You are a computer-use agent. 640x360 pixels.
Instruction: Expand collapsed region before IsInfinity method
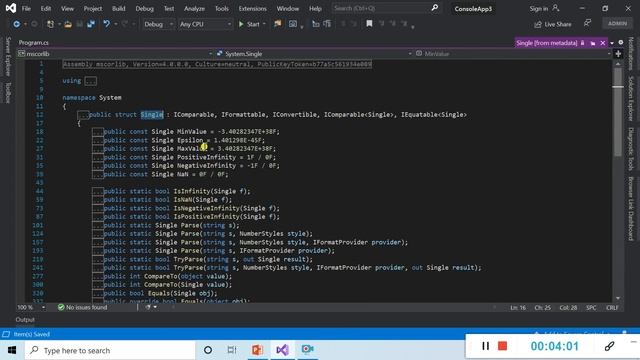(97, 191)
